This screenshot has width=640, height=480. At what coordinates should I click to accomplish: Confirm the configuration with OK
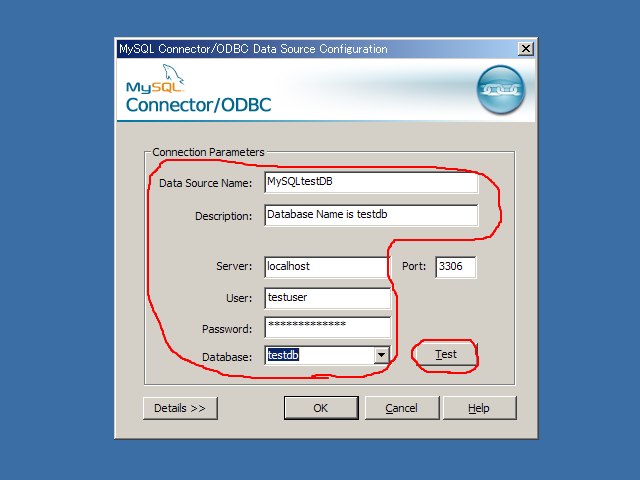321,408
